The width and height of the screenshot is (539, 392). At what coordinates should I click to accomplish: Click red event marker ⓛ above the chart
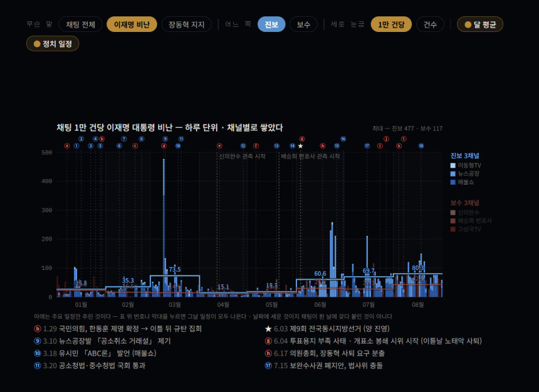pos(404,139)
